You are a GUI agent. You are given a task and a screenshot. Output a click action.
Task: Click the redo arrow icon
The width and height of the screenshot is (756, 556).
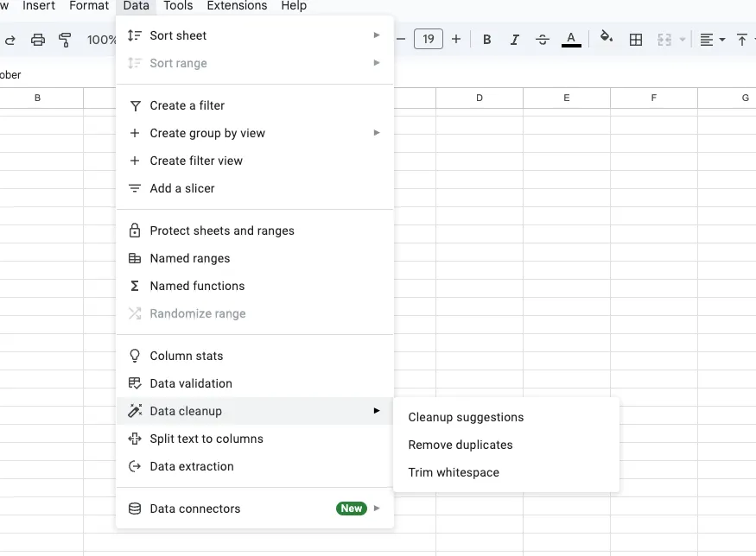tap(10, 39)
